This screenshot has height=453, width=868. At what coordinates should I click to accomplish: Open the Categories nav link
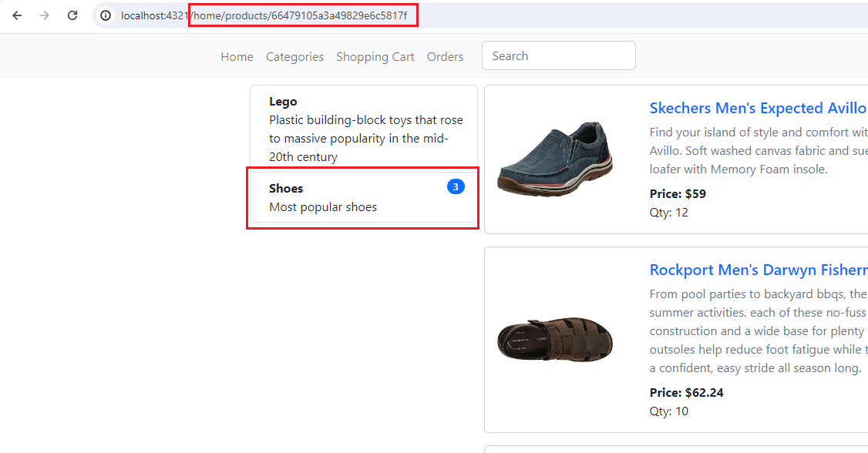[294, 56]
